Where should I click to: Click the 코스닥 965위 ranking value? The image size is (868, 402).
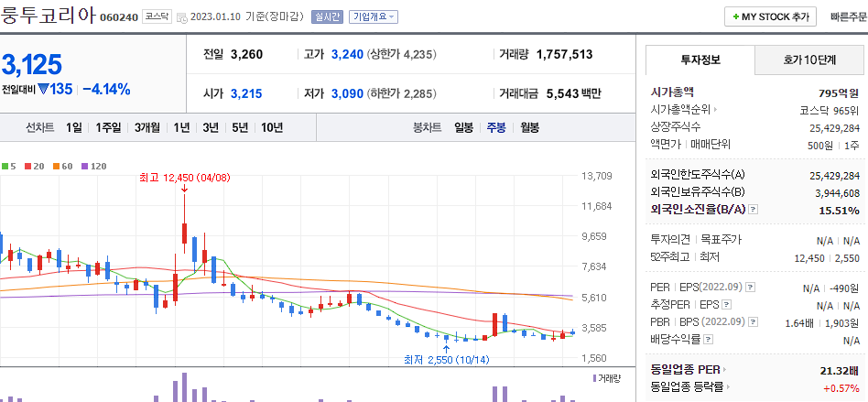coord(830,110)
